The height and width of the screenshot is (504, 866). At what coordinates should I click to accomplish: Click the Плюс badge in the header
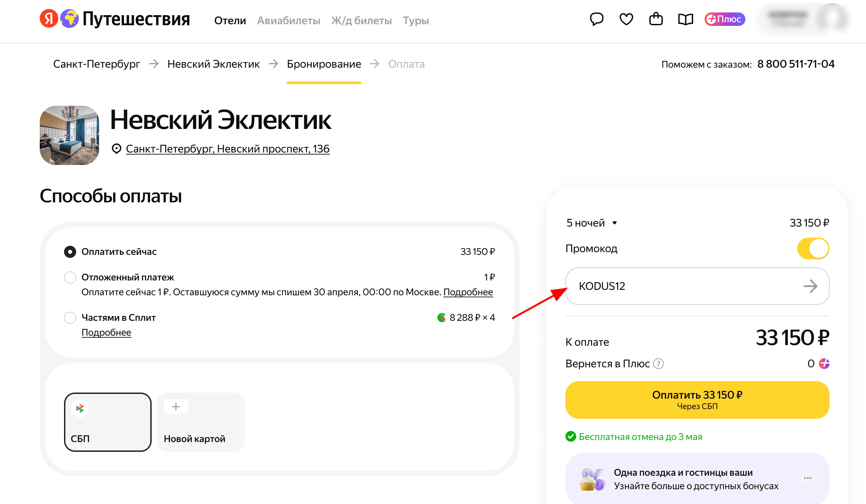(x=724, y=19)
